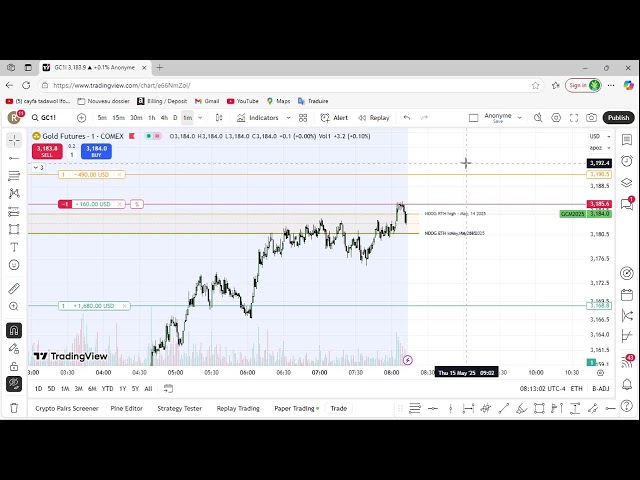Change chart type candles icon
The image size is (640, 480).
coord(219,118)
